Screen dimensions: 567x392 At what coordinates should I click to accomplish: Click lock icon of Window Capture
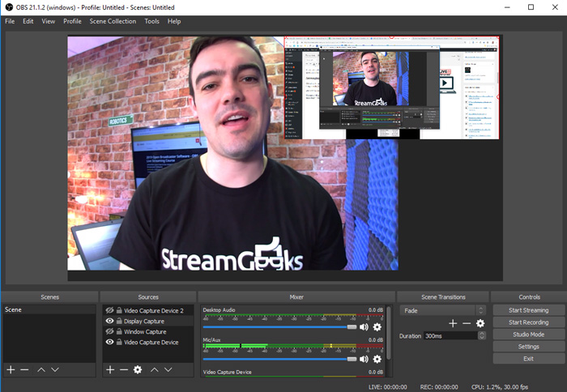[x=119, y=331]
